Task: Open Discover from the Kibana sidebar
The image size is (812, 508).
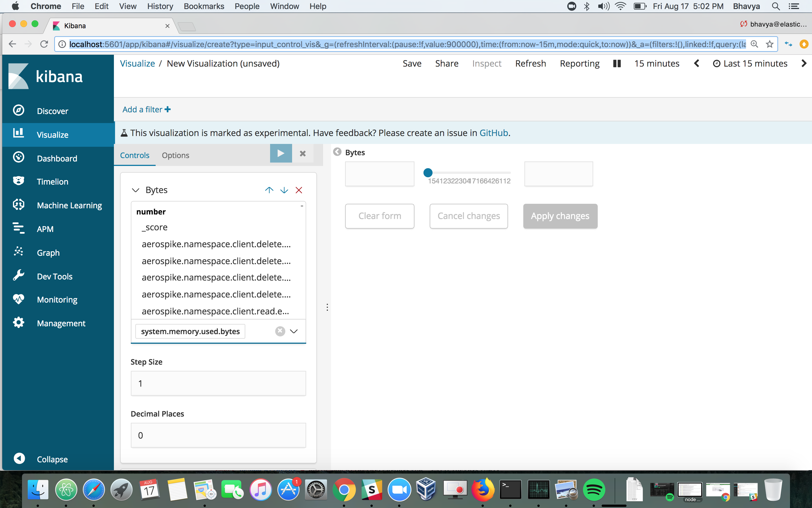Action: tap(52, 111)
